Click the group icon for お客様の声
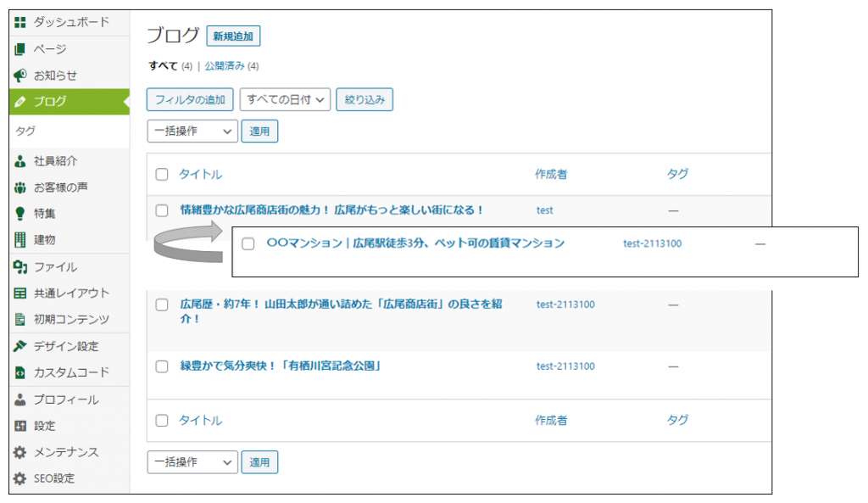The height and width of the screenshot is (503, 868). [20, 187]
